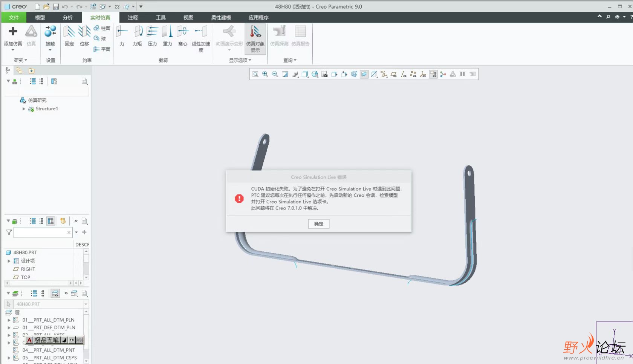633x364 pixels.
Task: Click the Save icon in quick access toolbar
Action: click(x=56, y=7)
